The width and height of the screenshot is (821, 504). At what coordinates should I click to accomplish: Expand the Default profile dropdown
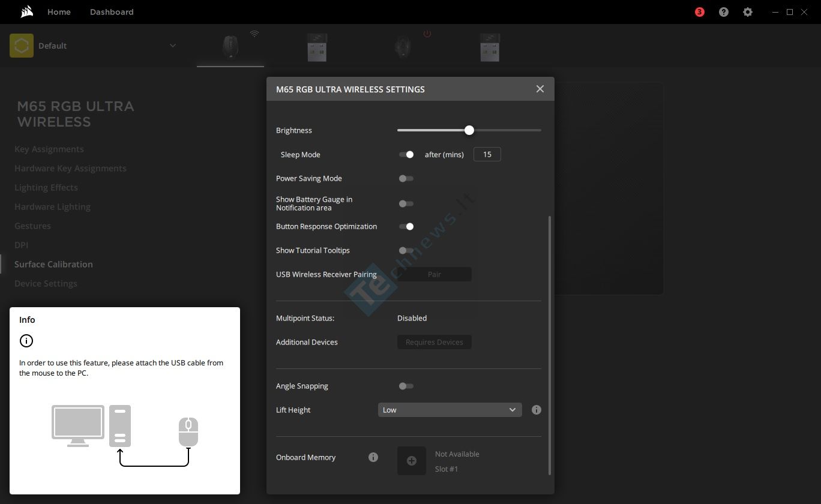click(x=172, y=46)
